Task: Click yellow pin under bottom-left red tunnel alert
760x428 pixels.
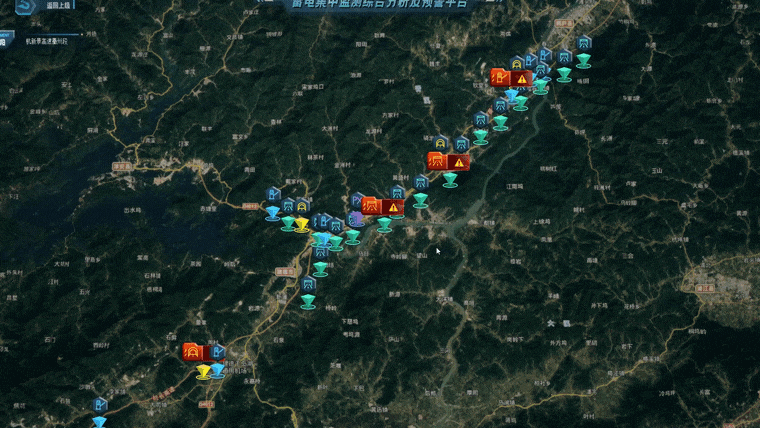Action: (x=204, y=372)
